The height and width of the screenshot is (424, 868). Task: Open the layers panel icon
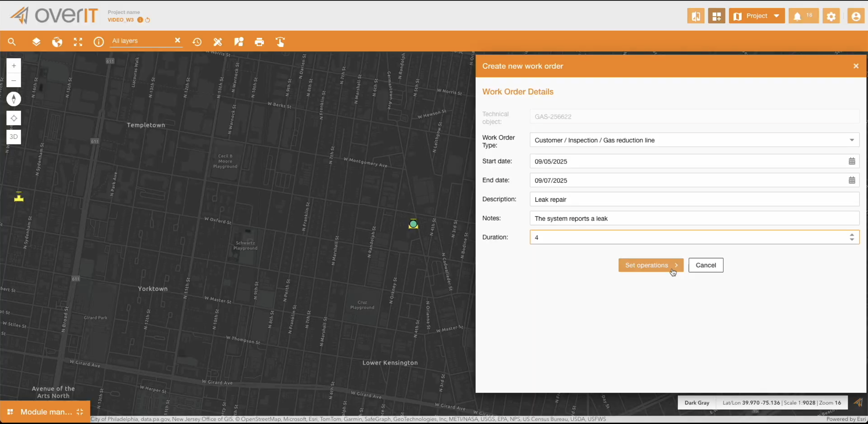click(36, 42)
